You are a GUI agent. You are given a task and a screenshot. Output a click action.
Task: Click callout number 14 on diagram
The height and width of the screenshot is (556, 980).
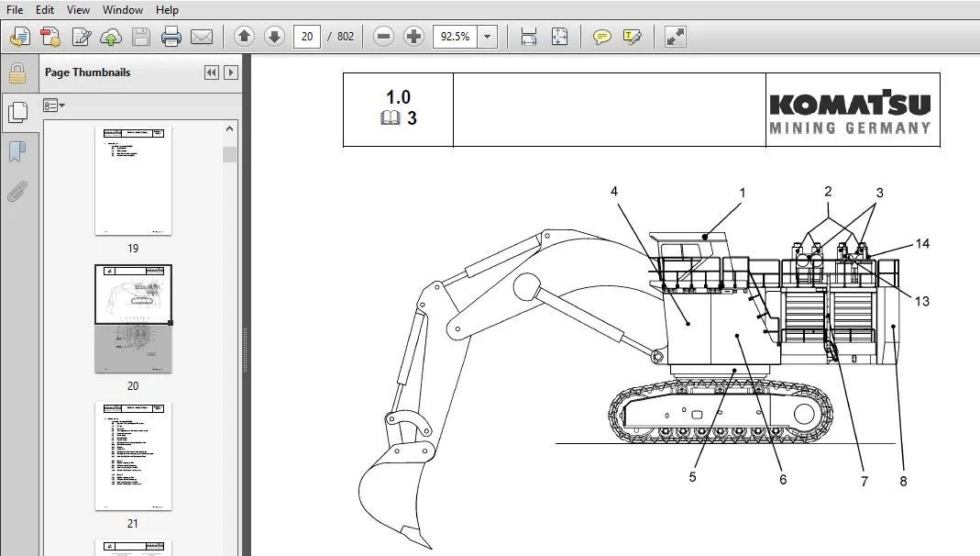point(922,244)
